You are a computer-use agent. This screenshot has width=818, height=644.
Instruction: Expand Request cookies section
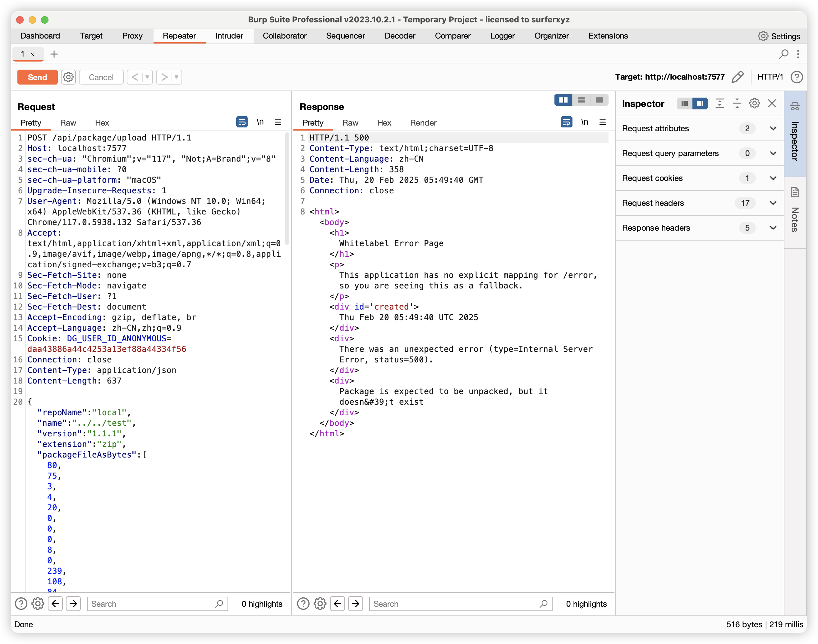700,178
